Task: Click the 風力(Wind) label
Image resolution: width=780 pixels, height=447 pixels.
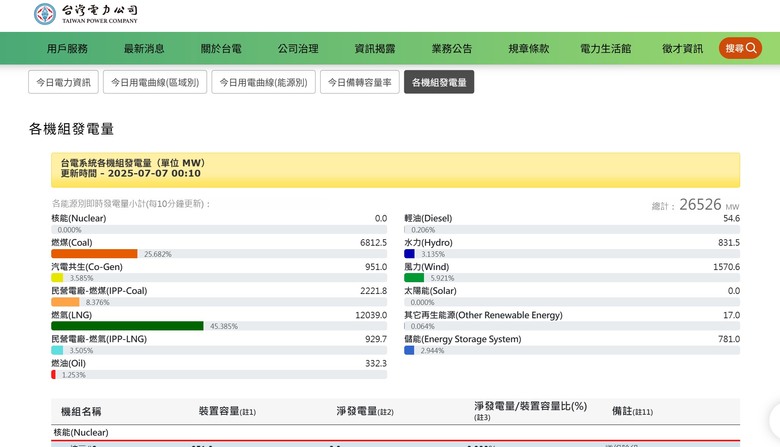Action: pos(426,267)
